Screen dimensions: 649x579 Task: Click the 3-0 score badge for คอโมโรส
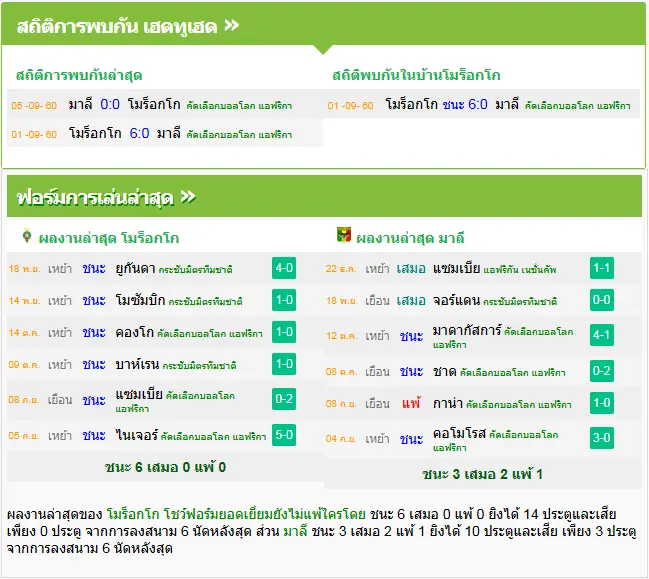601,438
